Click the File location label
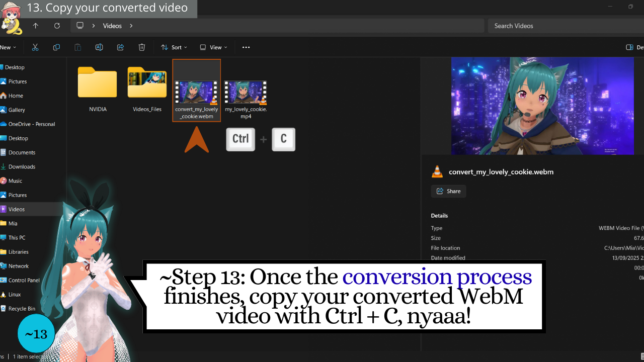Screen dimensions: 644x362 click(x=445, y=248)
